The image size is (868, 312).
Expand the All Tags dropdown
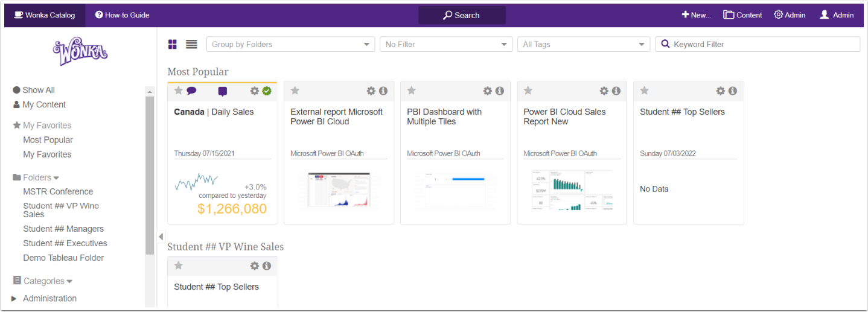584,44
